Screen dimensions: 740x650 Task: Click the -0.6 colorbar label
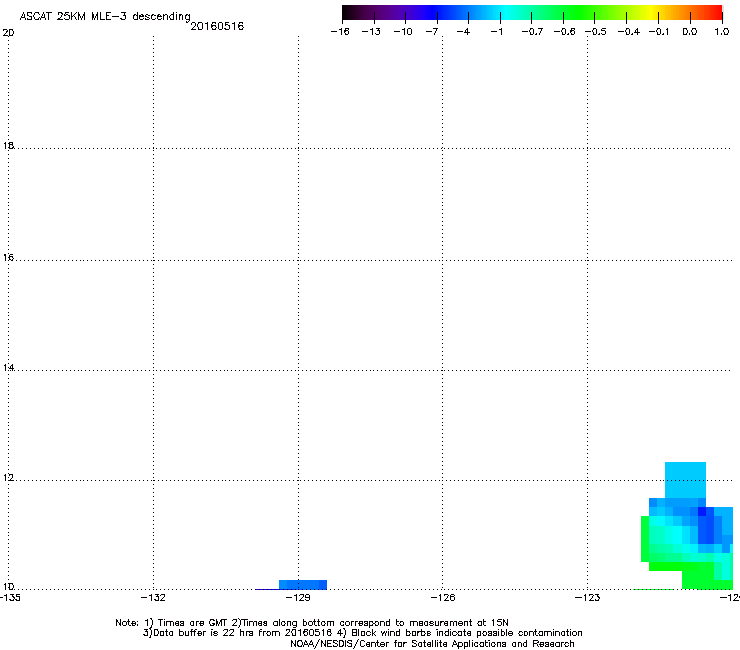click(x=564, y=32)
